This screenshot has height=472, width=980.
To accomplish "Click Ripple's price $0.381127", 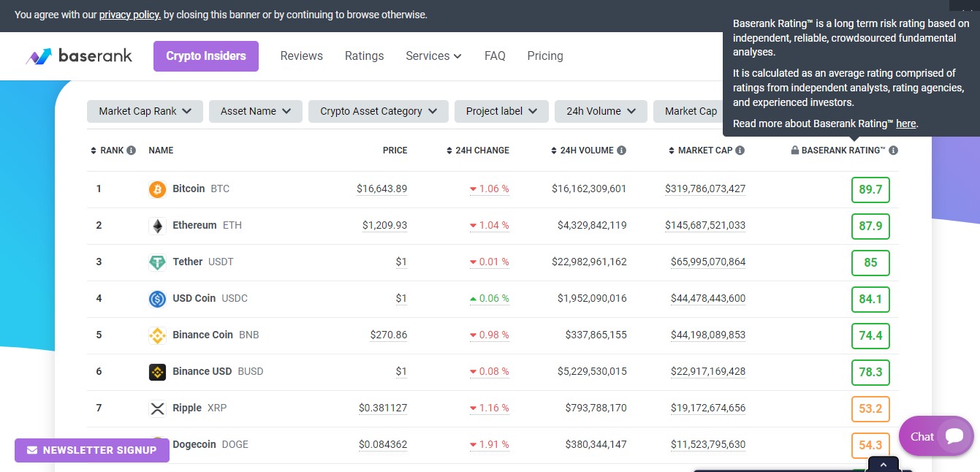I will pos(383,408).
